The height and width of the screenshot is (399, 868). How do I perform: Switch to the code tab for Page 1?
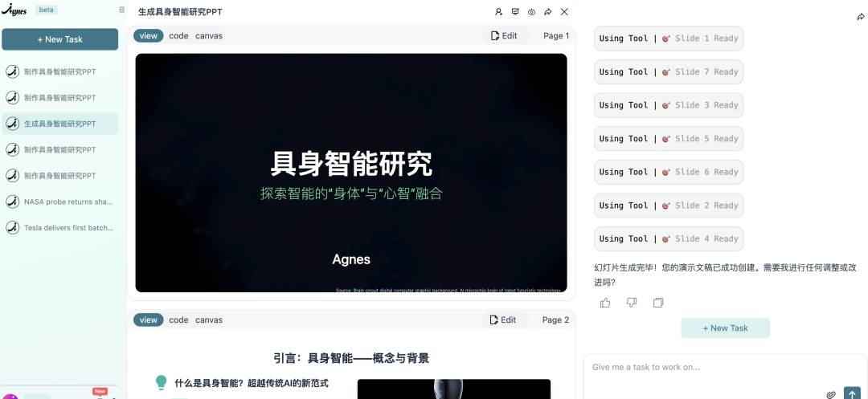pos(178,36)
